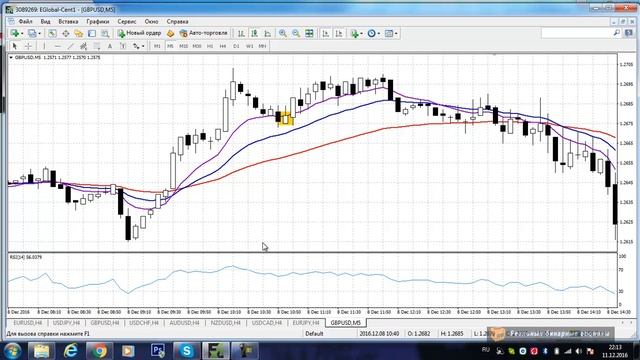Switch chart to D1 timeframe
640x360 pixels.
click(236, 46)
